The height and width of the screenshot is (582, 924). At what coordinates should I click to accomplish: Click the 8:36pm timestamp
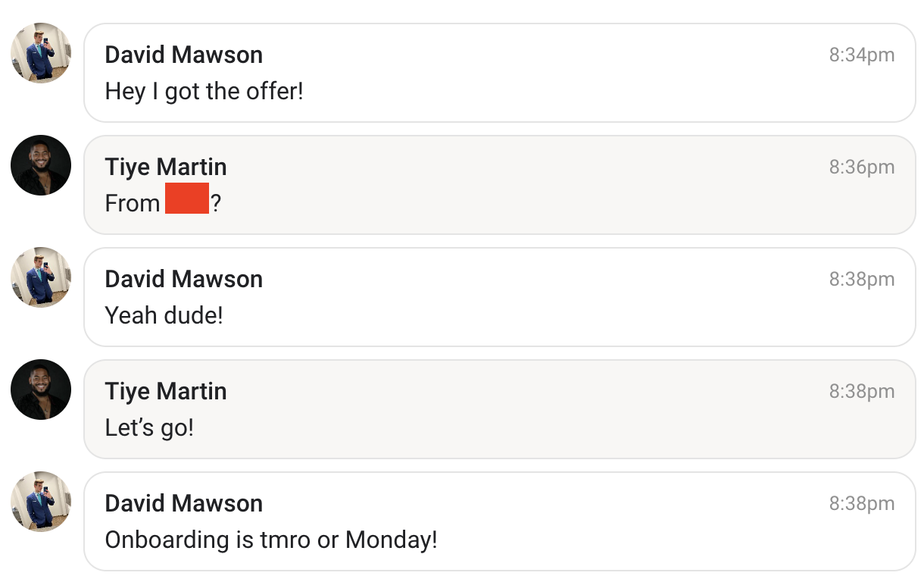pos(861,167)
